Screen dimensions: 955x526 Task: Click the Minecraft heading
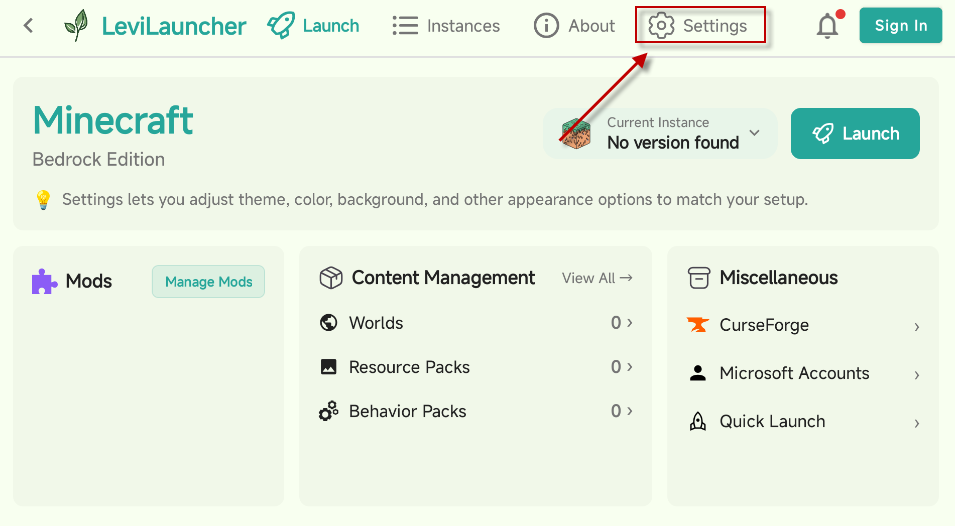pyautogui.click(x=113, y=121)
